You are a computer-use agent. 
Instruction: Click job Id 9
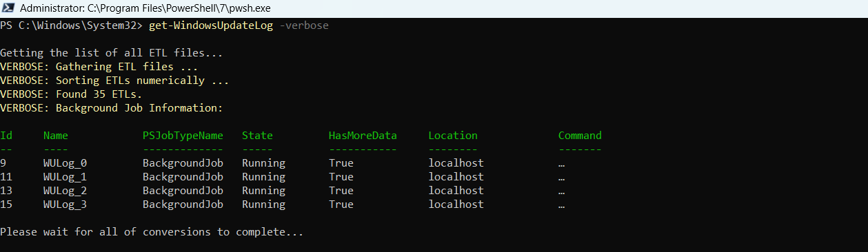(3, 163)
